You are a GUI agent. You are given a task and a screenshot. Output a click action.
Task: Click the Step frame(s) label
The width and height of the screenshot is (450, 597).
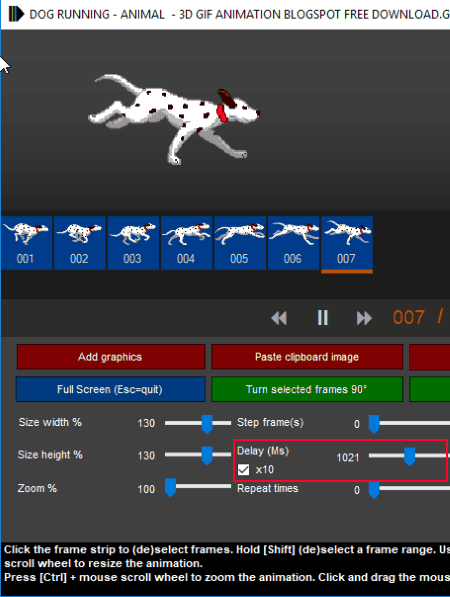(270, 423)
